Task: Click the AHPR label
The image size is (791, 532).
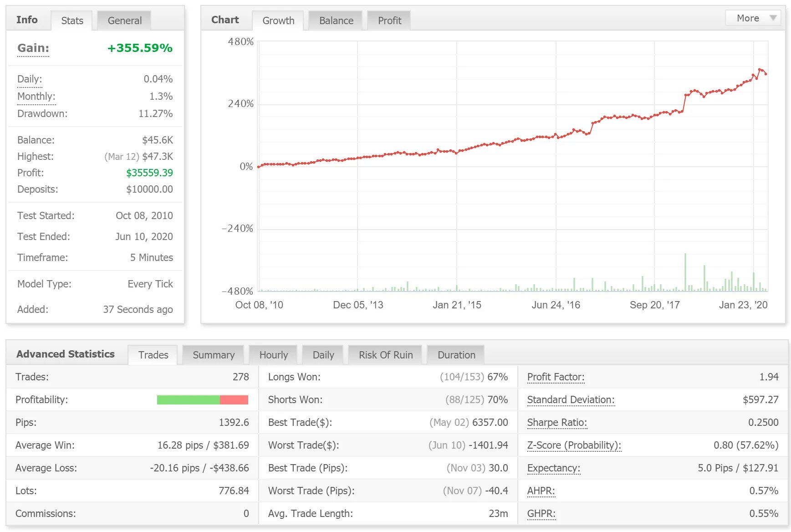Action: pos(541,491)
